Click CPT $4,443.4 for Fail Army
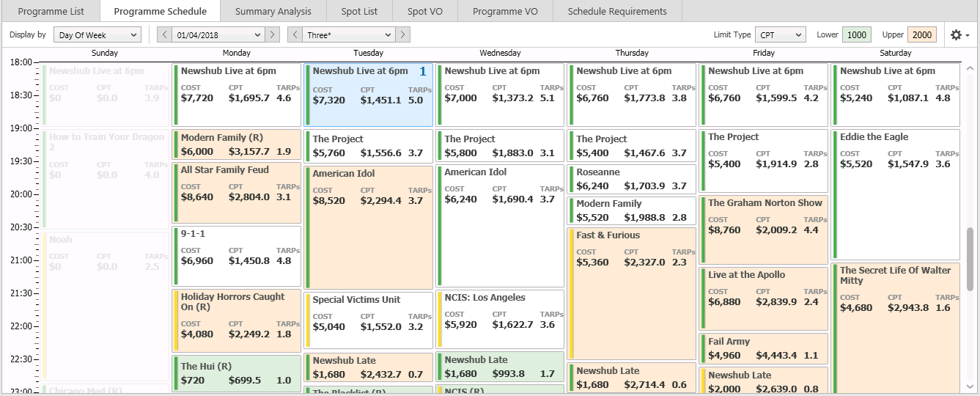 coord(777,356)
